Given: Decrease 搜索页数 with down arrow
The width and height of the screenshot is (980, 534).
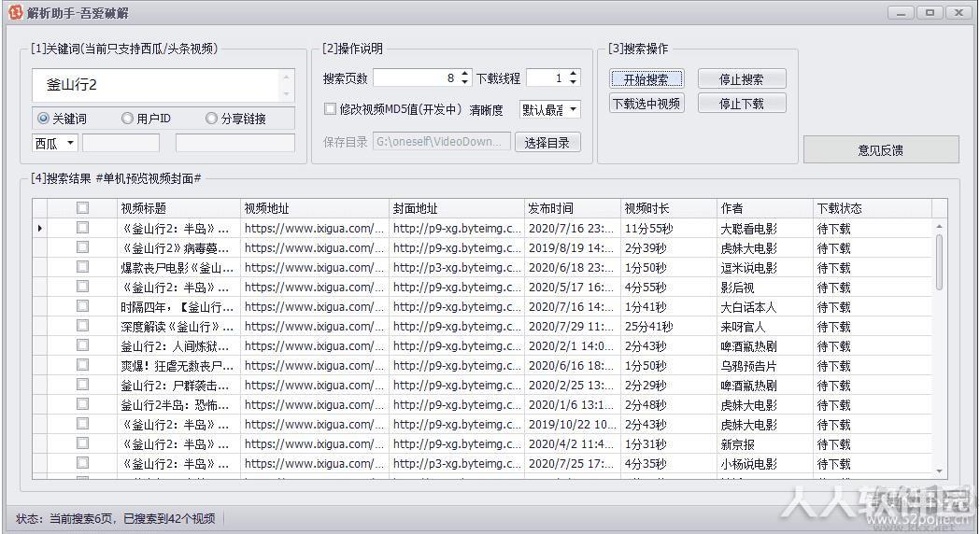Looking at the screenshot, I should (464, 82).
